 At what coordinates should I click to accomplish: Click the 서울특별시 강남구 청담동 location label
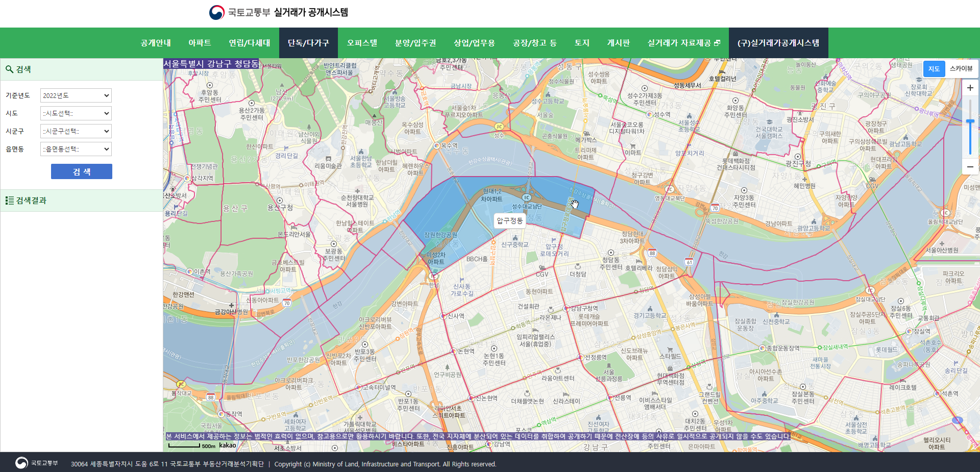[x=211, y=64]
